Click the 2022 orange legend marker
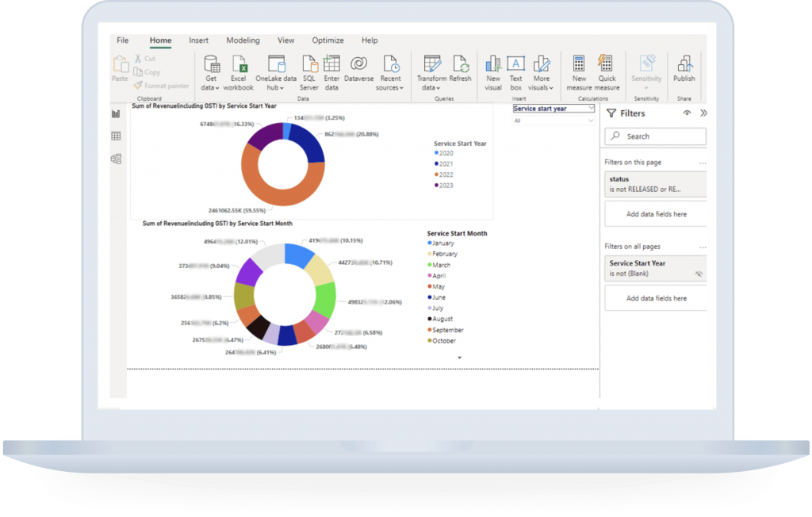 tap(437, 174)
